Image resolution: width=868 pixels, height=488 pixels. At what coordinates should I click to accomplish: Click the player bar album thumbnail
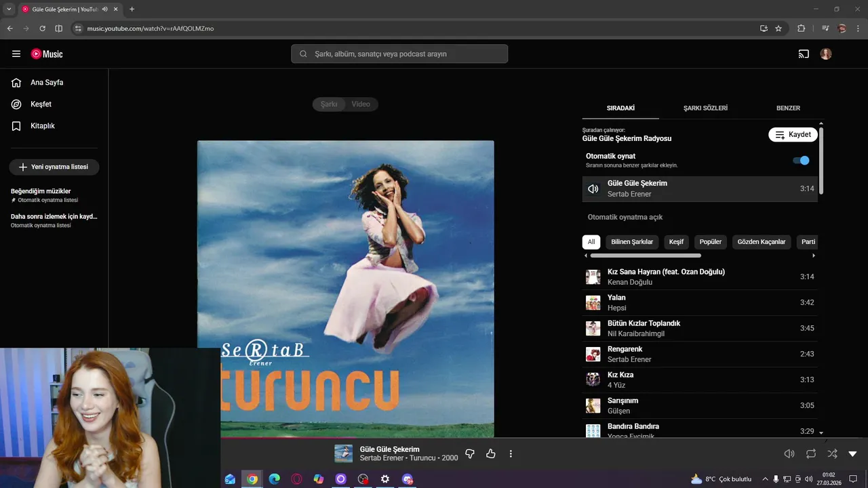[x=344, y=453]
